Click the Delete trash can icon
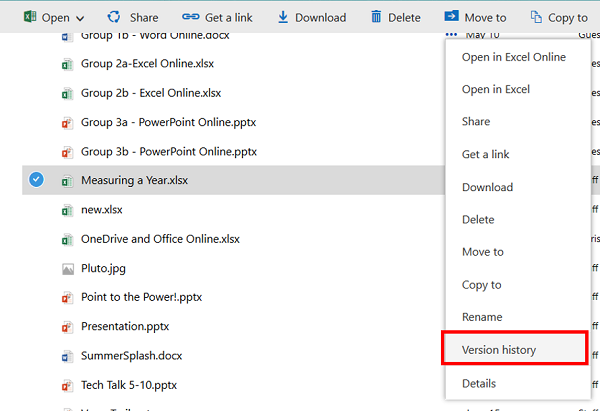This screenshot has height=411, width=600. (x=376, y=17)
